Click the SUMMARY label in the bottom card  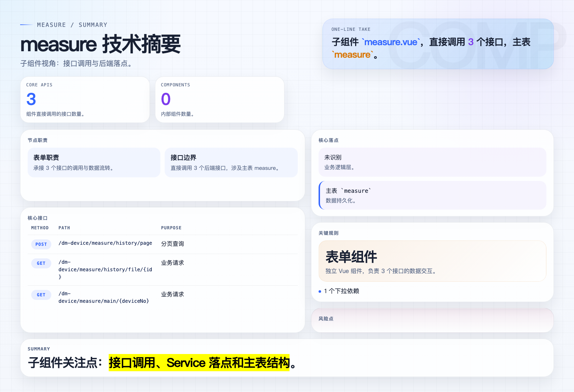click(x=39, y=349)
